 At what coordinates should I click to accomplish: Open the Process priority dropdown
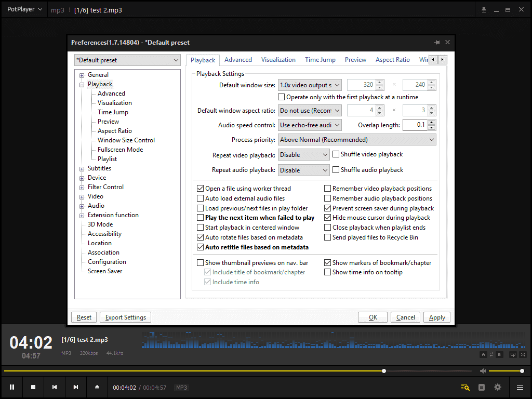pos(357,139)
